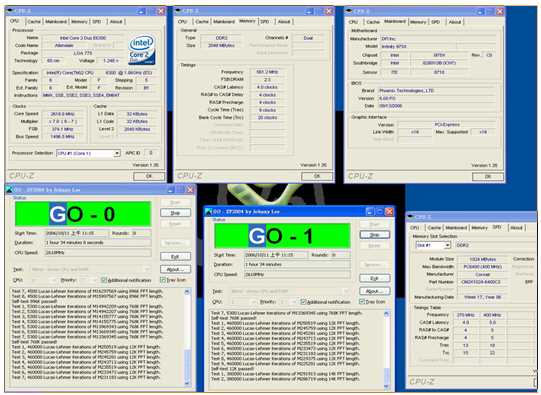Image resolution: width=541 pixels, height=395 pixels.
Task: Open the Test dropdown in GO - 0 window
Action: click(147, 269)
